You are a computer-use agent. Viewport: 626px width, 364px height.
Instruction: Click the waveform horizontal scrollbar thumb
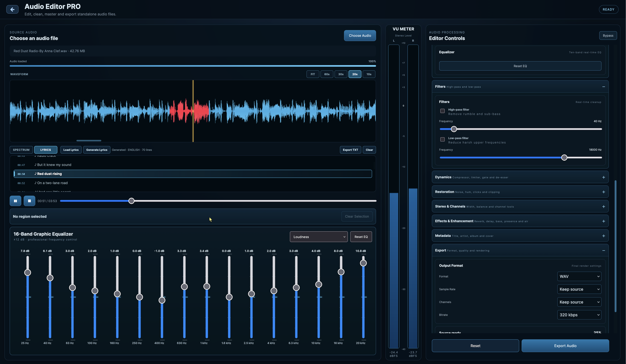click(89, 141)
